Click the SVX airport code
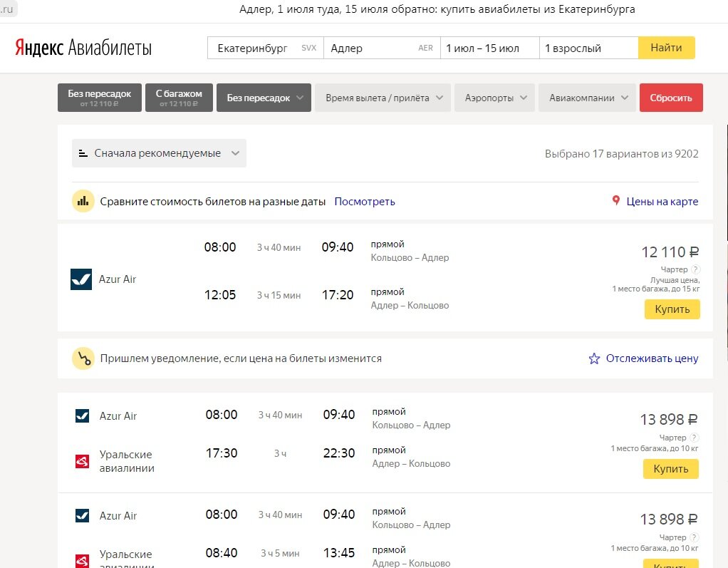Screen dimensions: 728x568 pyautogui.click(x=308, y=48)
